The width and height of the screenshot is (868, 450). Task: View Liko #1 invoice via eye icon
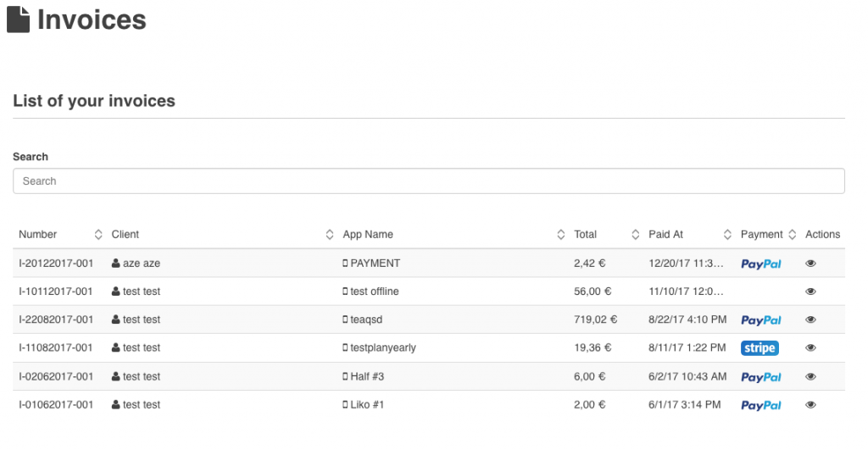(x=810, y=405)
